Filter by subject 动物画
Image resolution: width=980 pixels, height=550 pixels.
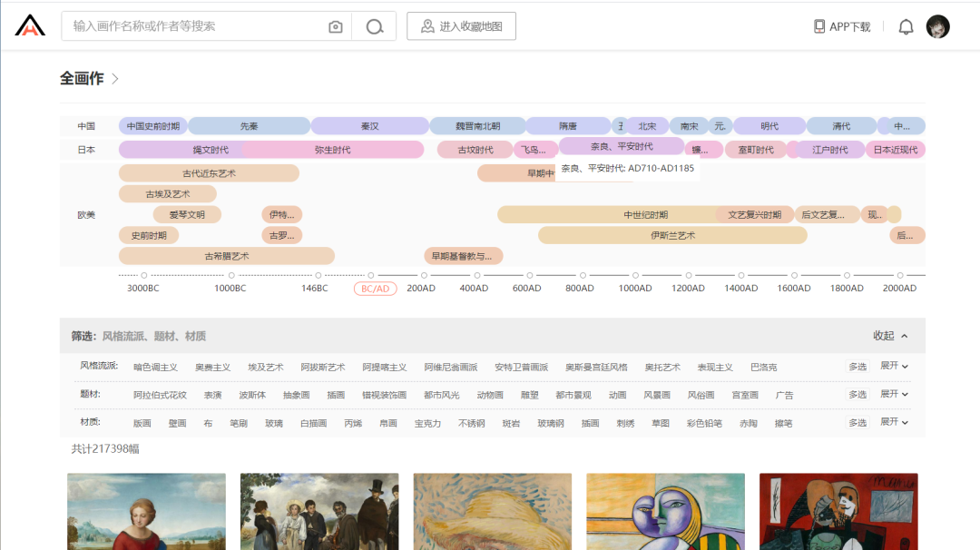pyautogui.click(x=490, y=395)
